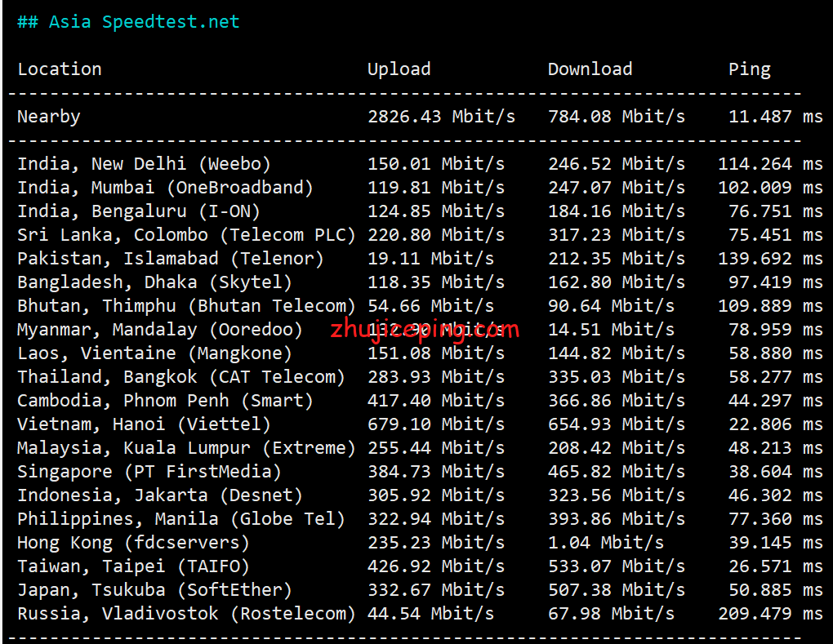Click Islamabad ping 139.692 ms
The height and width of the screenshot is (644, 833).
pos(770,259)
